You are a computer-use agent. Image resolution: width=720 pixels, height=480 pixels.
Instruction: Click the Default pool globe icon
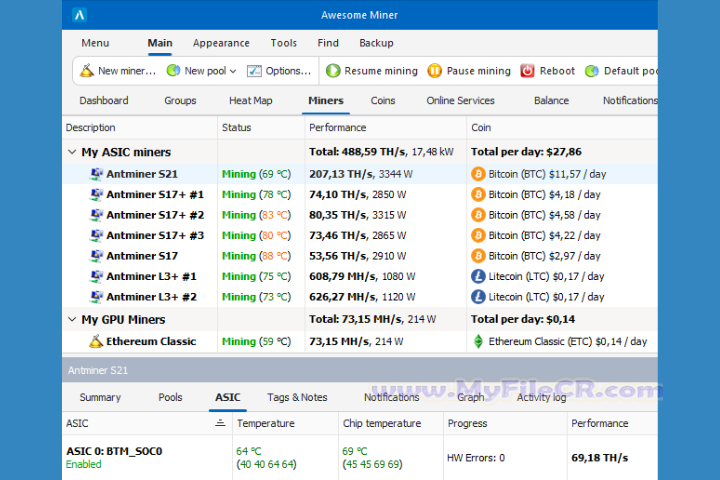592,71
